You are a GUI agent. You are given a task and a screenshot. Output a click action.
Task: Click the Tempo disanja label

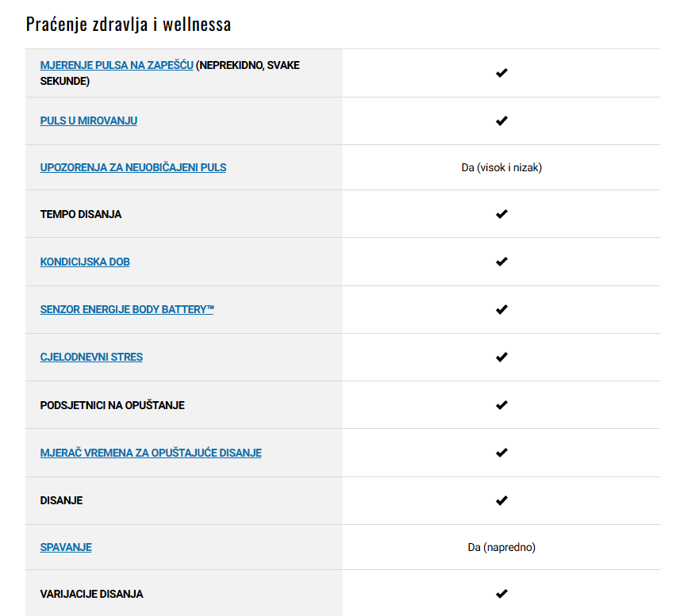coord(81,215)
